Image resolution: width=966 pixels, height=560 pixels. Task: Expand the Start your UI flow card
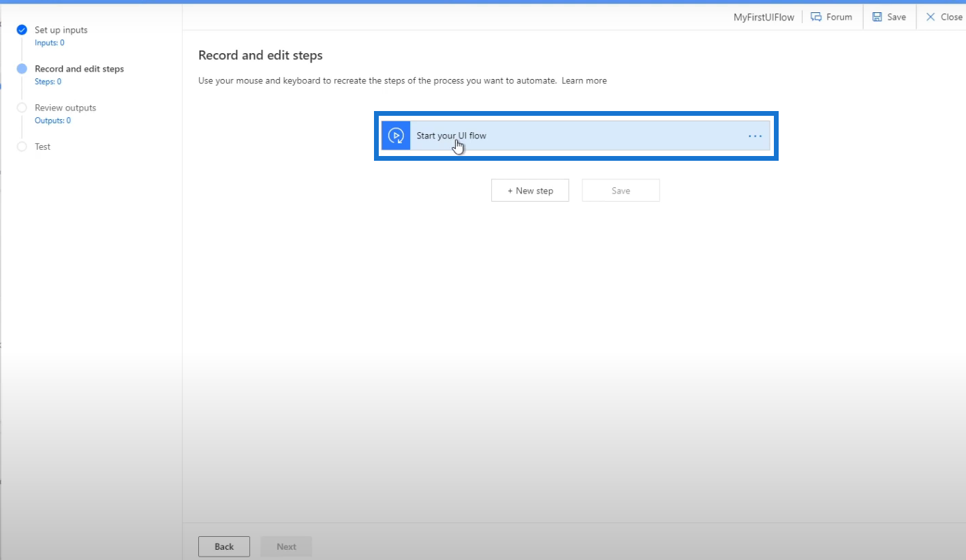click(x=576, y=136)
